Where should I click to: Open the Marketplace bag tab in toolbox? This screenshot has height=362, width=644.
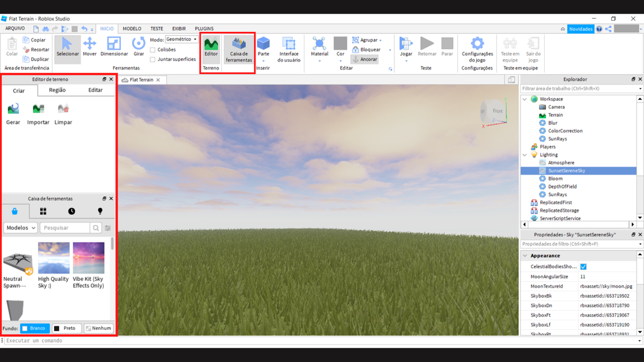coord(15,211)
